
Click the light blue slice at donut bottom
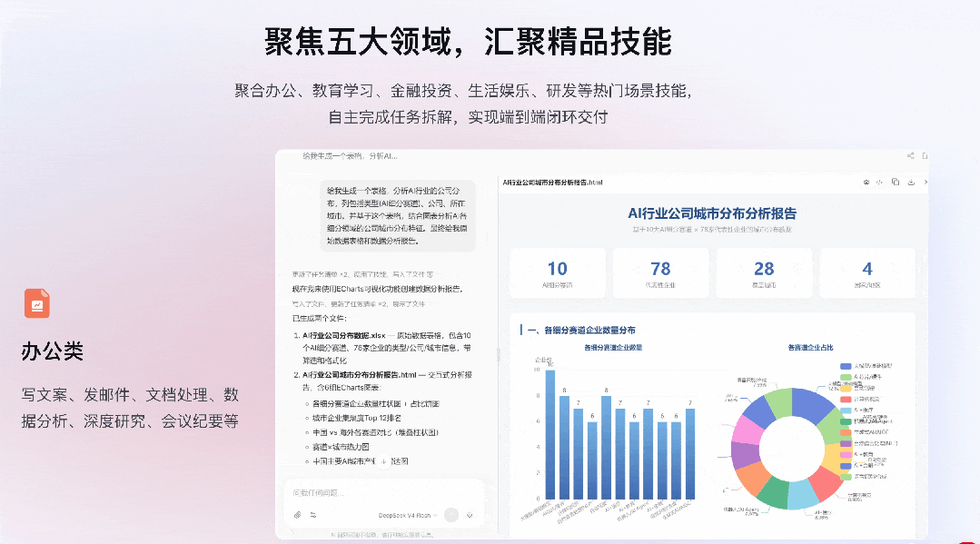point(803,495)
